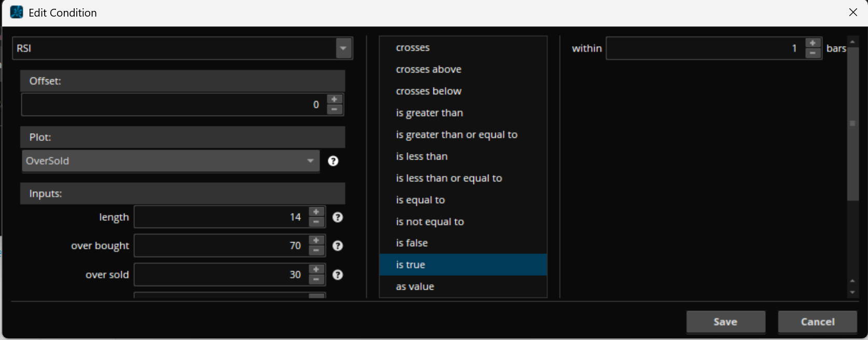Click help icon for over bought input
Image resolution: width=868 pixels, height=340 pixels.
click(338, 246)
